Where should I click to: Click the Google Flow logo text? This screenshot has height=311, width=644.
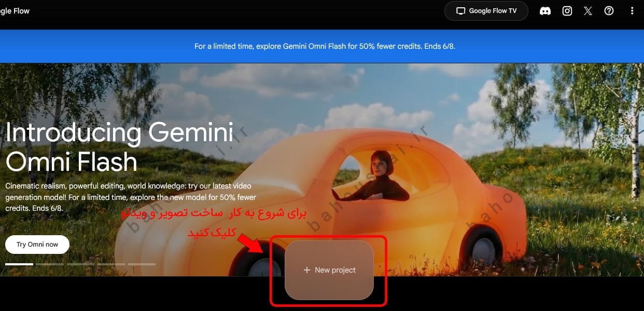coord(15,11)
